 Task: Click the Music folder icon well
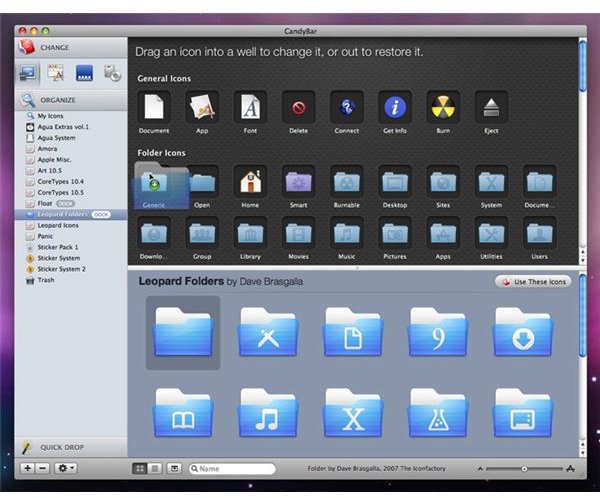347,233
